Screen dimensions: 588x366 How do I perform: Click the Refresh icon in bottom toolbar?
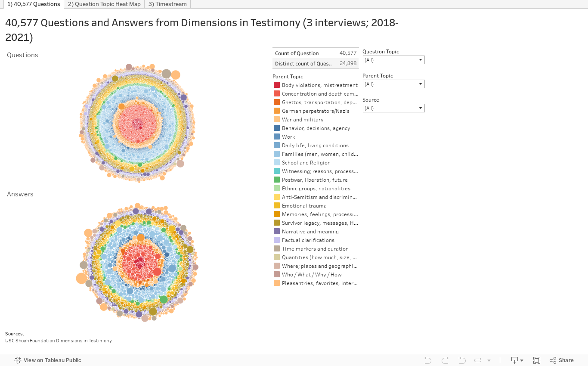pyautogui.click(x=478, y=360)
